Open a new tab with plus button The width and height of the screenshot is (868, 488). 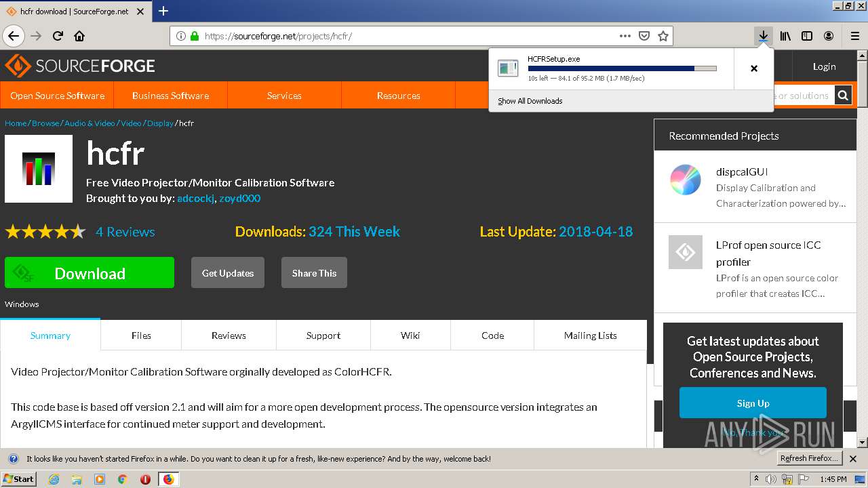(x=163, y=11)
